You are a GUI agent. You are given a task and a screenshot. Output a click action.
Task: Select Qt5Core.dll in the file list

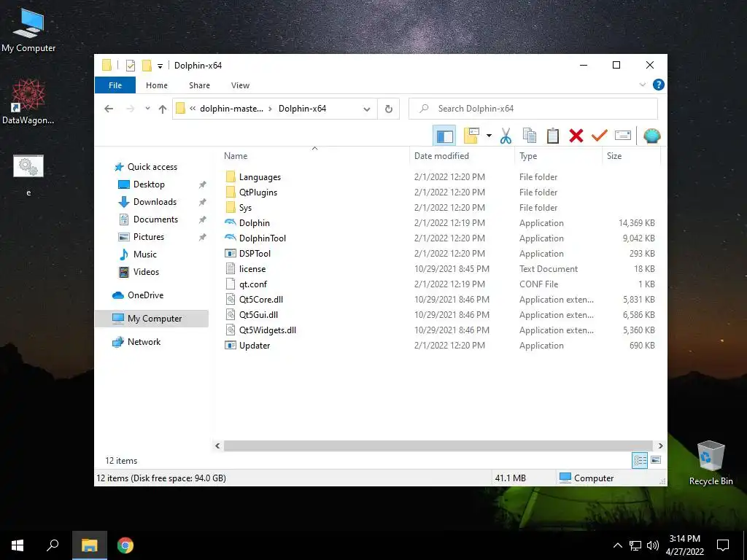point(260,300)
